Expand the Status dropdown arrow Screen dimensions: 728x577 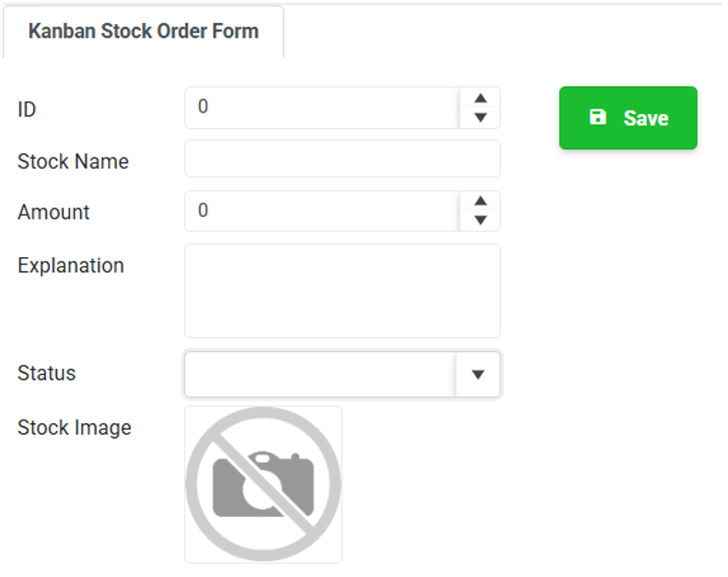coord(477,374)
